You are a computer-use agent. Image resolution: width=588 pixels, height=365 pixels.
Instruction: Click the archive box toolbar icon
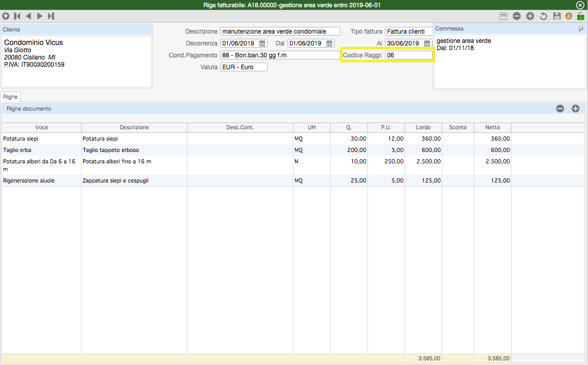503,16
